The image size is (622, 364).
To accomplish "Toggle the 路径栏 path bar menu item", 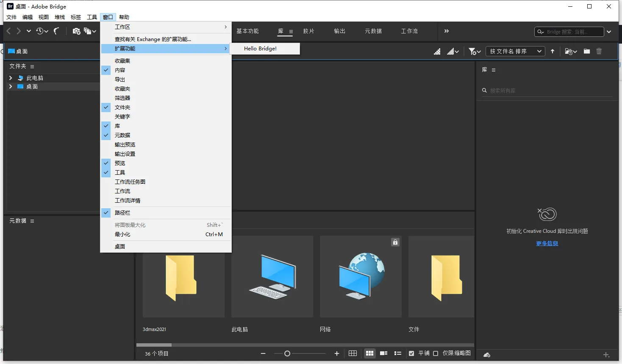I will pyautogui.click(x=122, y=213).
